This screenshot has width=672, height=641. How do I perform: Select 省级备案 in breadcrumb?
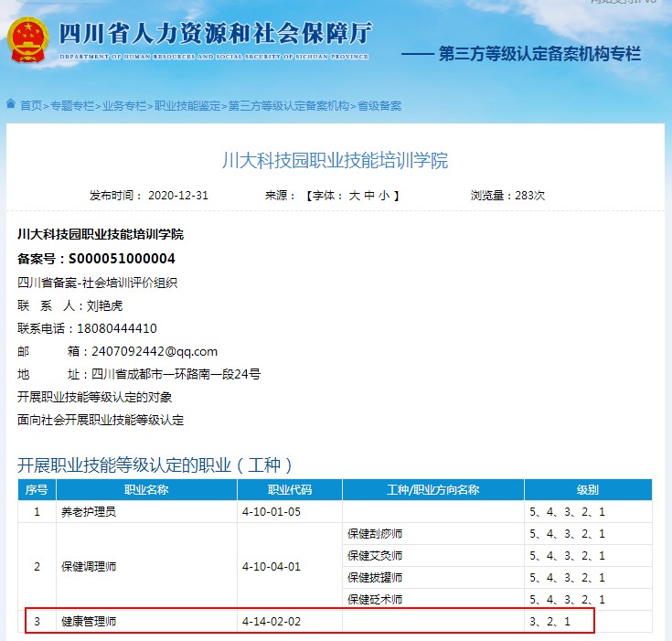(x=379, y=106)
